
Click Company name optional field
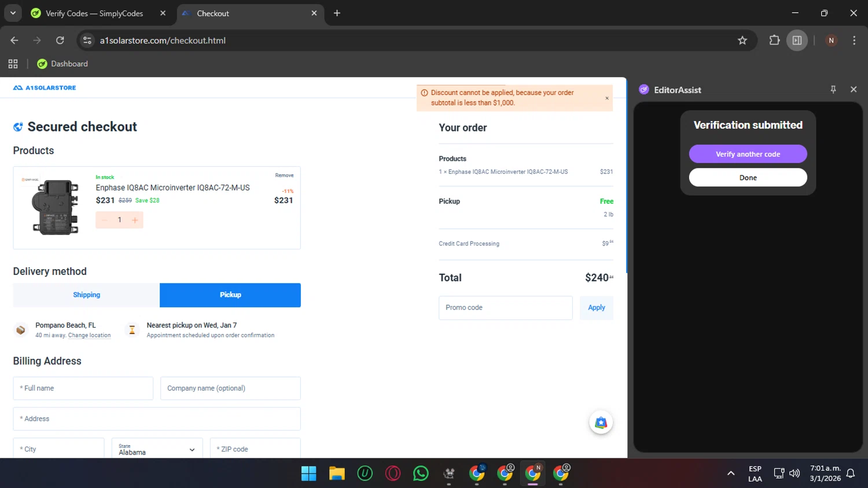(x=230, y=388)
